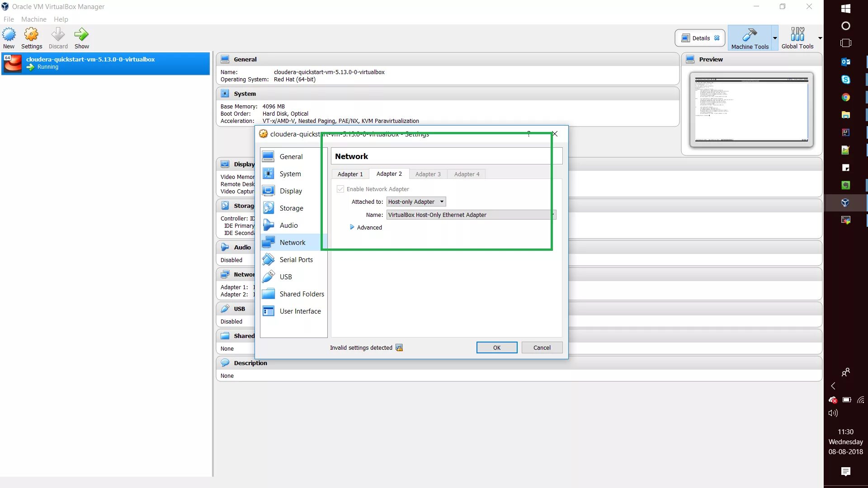Switch to the Adapter 1 tab
Viewport: 868px width, 488px height.
pyautogui.click(x=350, y=174)
